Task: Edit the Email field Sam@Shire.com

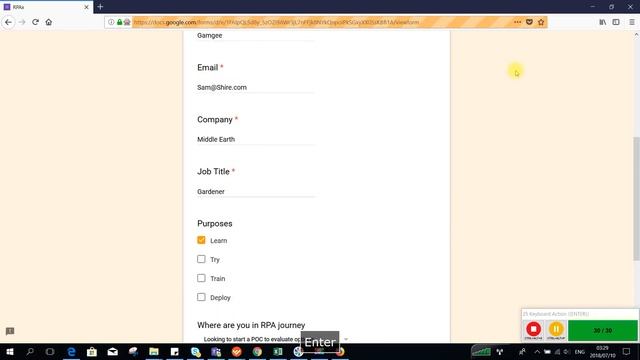Action: [256, 87]
